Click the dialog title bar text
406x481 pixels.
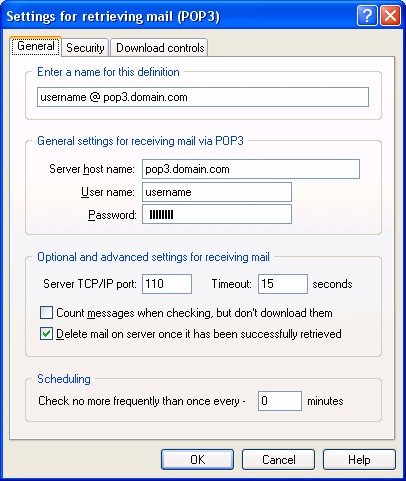[x=113, y=16]
